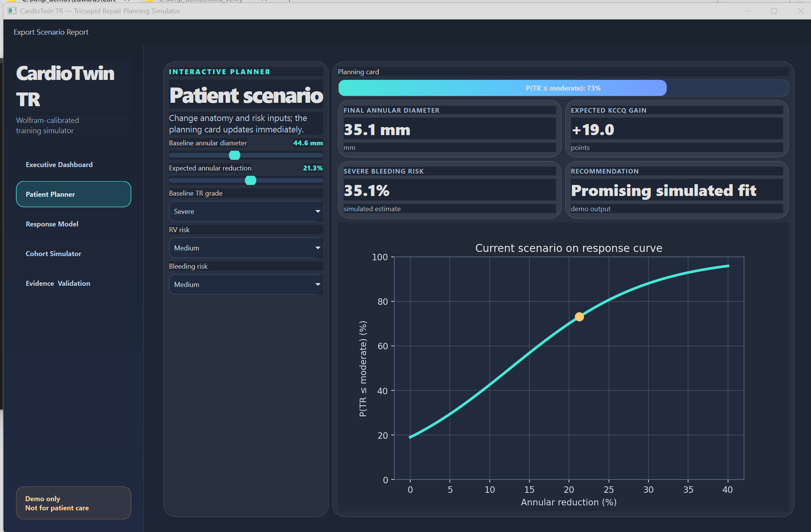Click the Planning card heading
811x532 pixels.
click(358, 72)
